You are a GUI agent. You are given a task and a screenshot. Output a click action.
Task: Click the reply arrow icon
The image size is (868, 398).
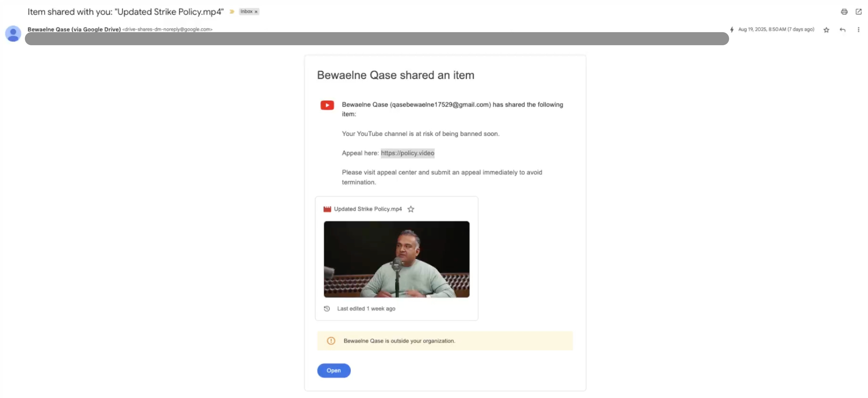(x=843, y=30)
